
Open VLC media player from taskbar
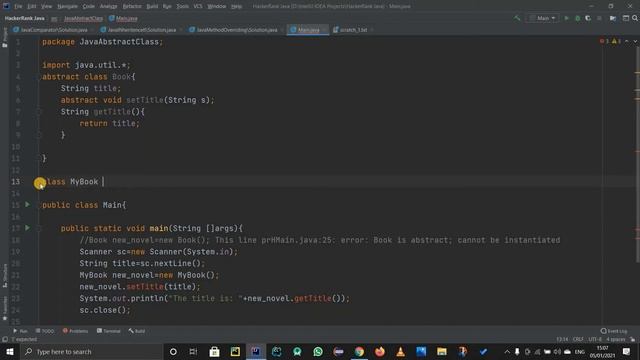click(x=400, y=351)
